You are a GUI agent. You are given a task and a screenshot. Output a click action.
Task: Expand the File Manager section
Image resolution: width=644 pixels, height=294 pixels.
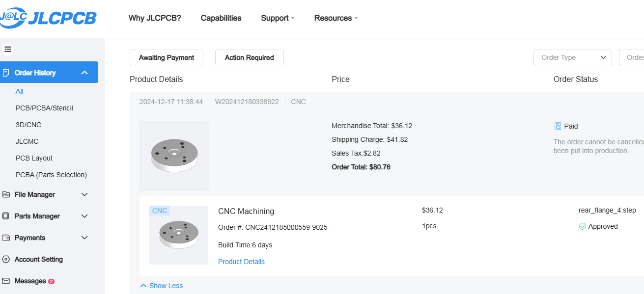click(x=84, y=194)
